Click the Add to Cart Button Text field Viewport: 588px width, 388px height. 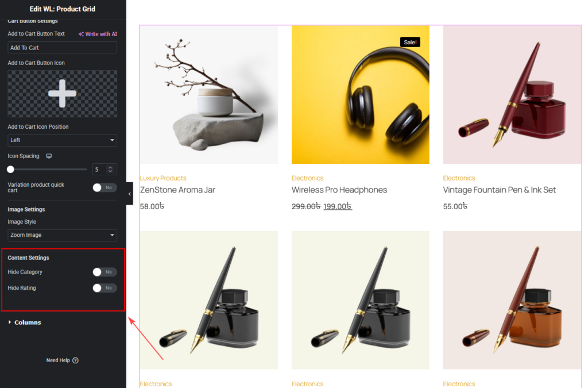[x=62, y=48]
